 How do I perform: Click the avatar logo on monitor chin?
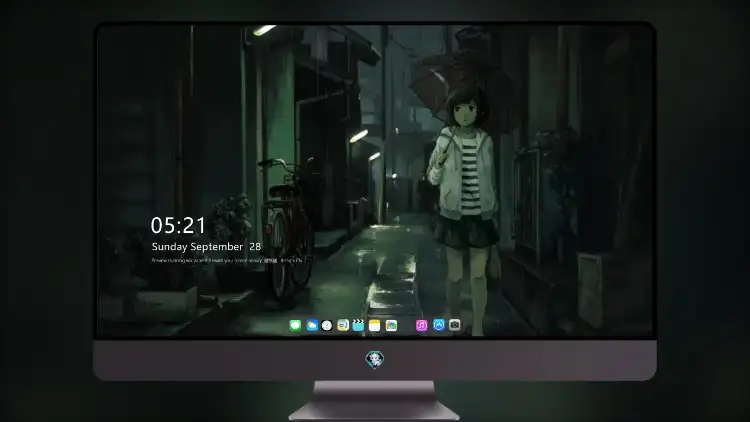pos(375,359)
